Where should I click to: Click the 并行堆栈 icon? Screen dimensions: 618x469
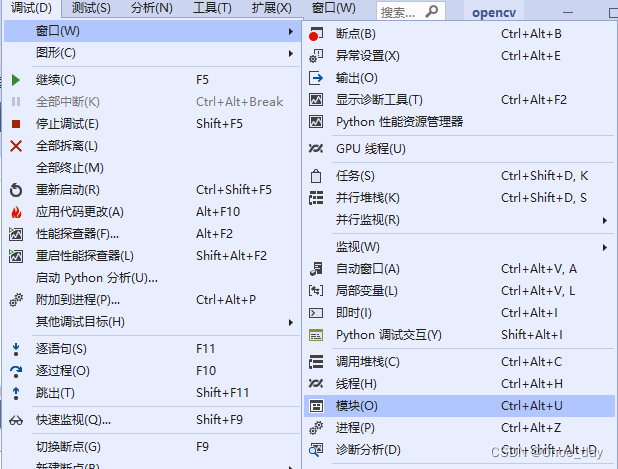coord(316,198)
